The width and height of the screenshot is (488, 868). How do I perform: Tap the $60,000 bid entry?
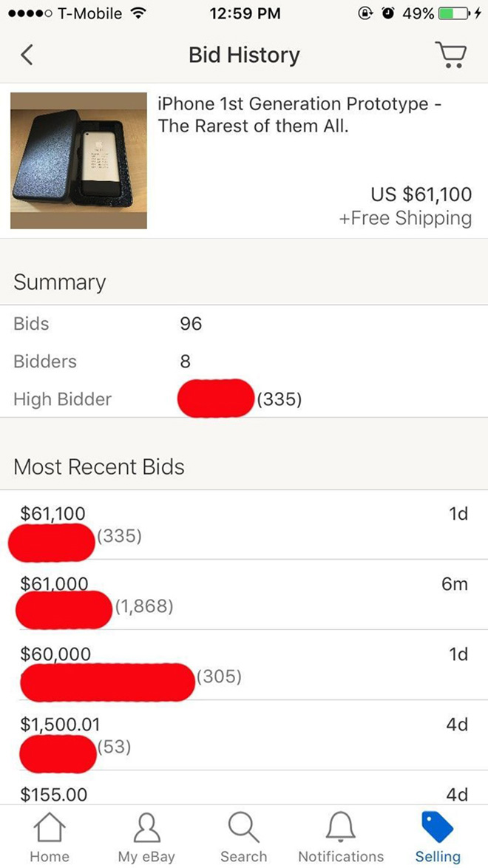click(244, 665)
